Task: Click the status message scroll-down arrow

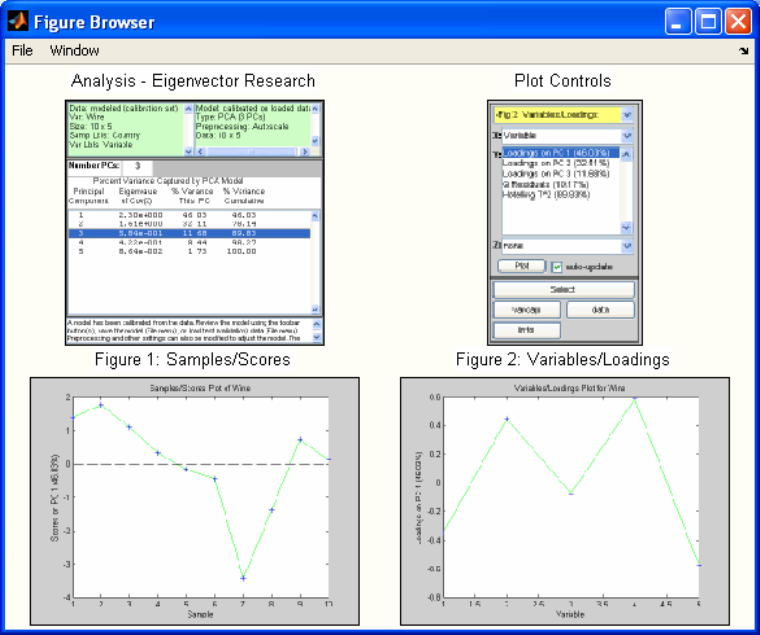Action: coord(317,337)
